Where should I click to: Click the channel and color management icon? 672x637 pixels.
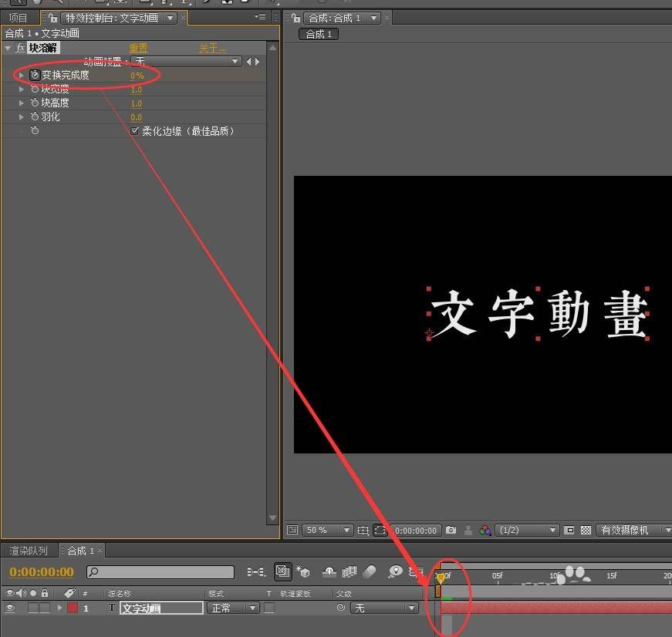(x=483, y=530)
